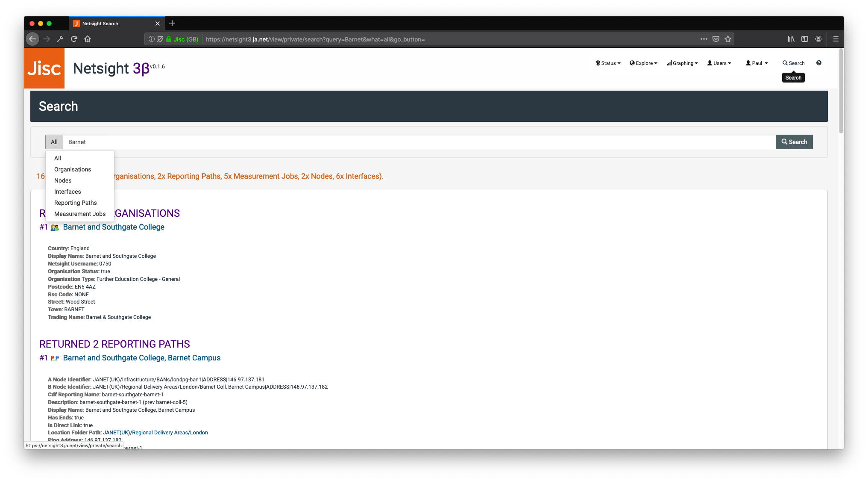This screenshot has height=481, width=868.
Task: Open page actions three-dot menu
Action: (704, 39)
